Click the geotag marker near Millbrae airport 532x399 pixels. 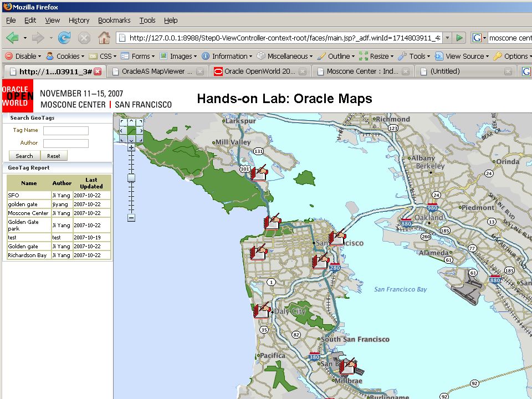click(348, 366)
